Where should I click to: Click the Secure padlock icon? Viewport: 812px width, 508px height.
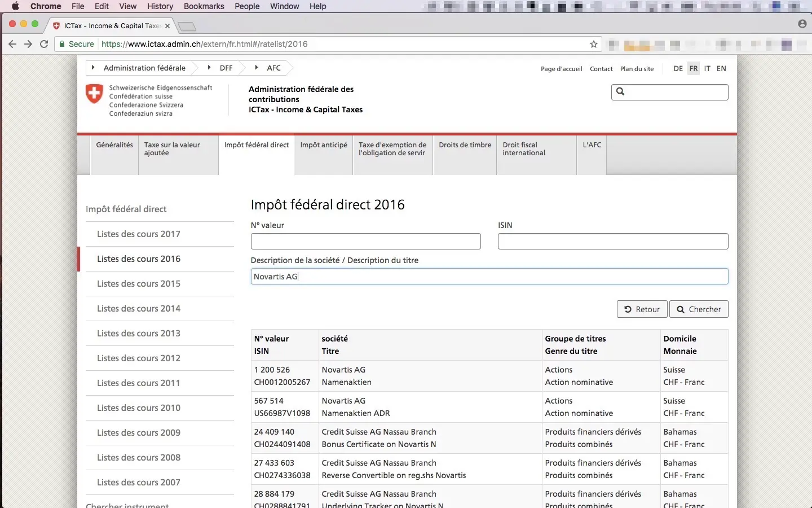(x=62, y=44)
